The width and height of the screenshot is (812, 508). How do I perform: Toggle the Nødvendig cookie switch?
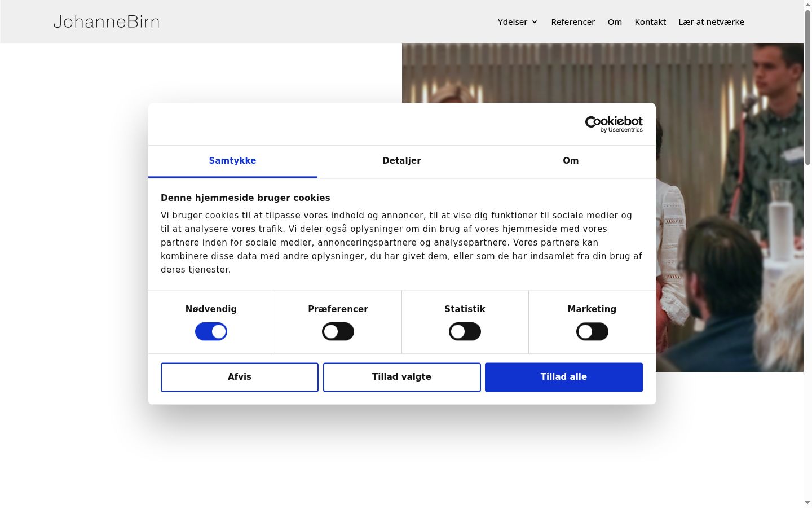[211, 332]
